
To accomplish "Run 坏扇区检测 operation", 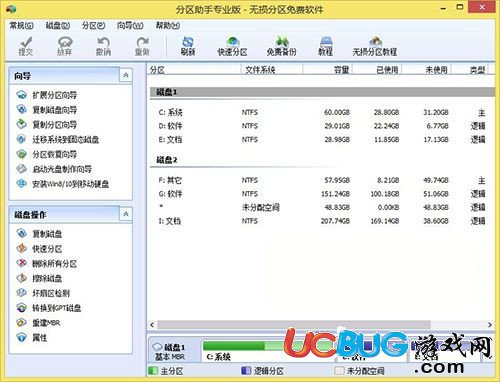I will coord(43,293).
